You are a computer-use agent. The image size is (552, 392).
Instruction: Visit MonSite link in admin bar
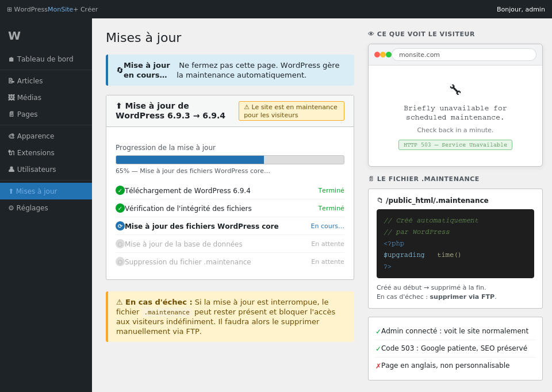tap(60, 10)
